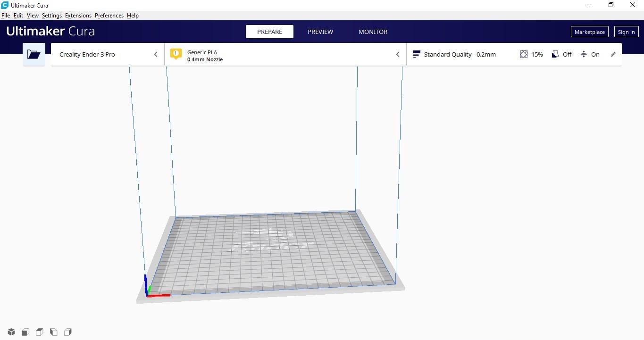Click the Standard Quality profile layers icon
Image resolution: width=644 pixels, height=340 pixels.
point(416,54)
